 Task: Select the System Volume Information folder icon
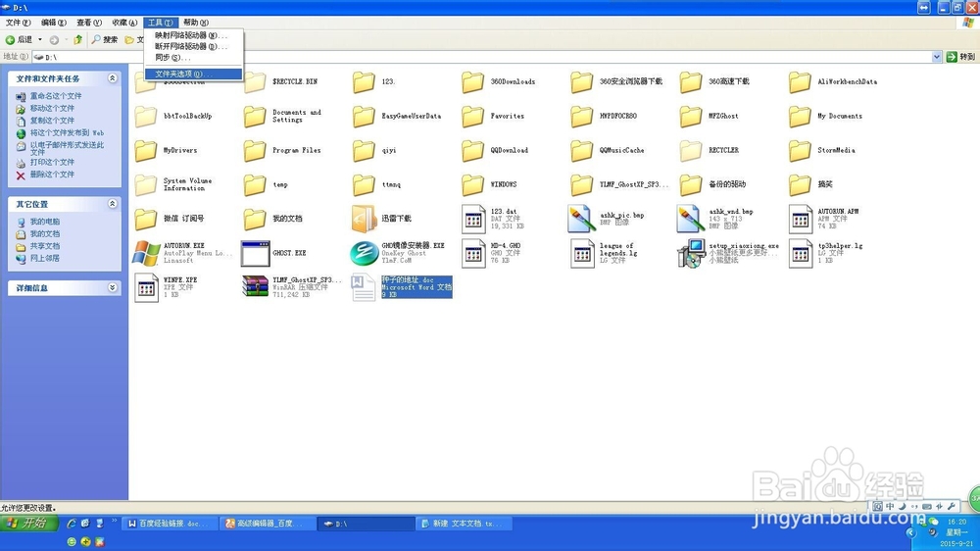tap(146, 184)
